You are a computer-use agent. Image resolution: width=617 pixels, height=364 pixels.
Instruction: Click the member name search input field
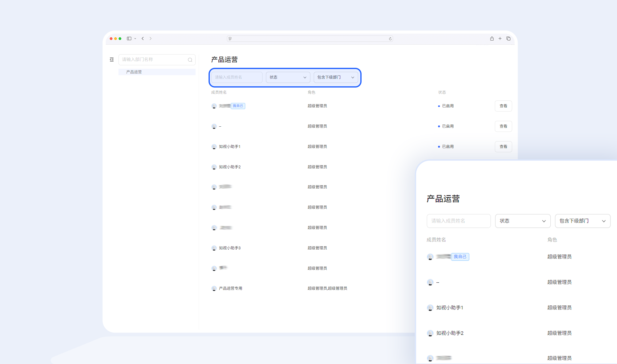pos(236,77)
